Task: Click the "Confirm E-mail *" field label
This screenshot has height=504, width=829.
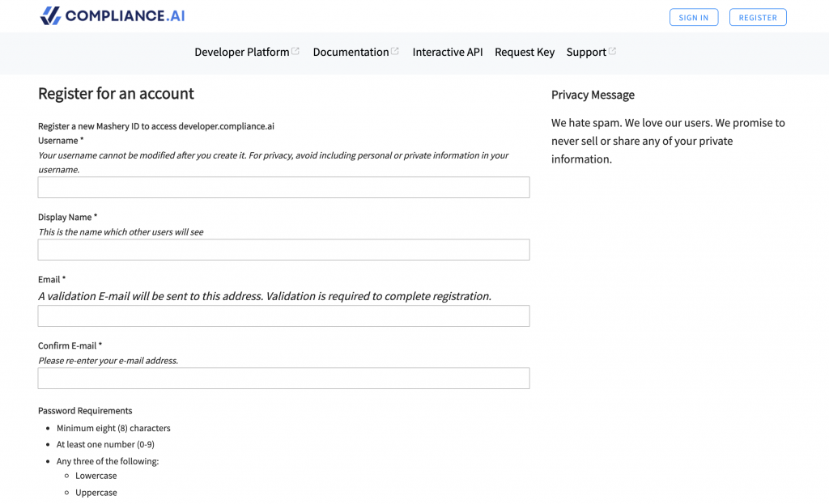Action: (70, 345)
